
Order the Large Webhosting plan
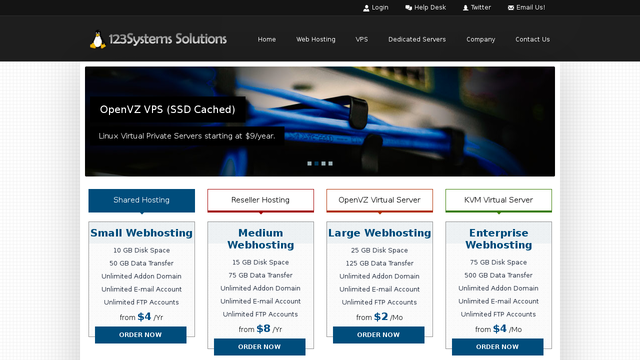(378, 335)
